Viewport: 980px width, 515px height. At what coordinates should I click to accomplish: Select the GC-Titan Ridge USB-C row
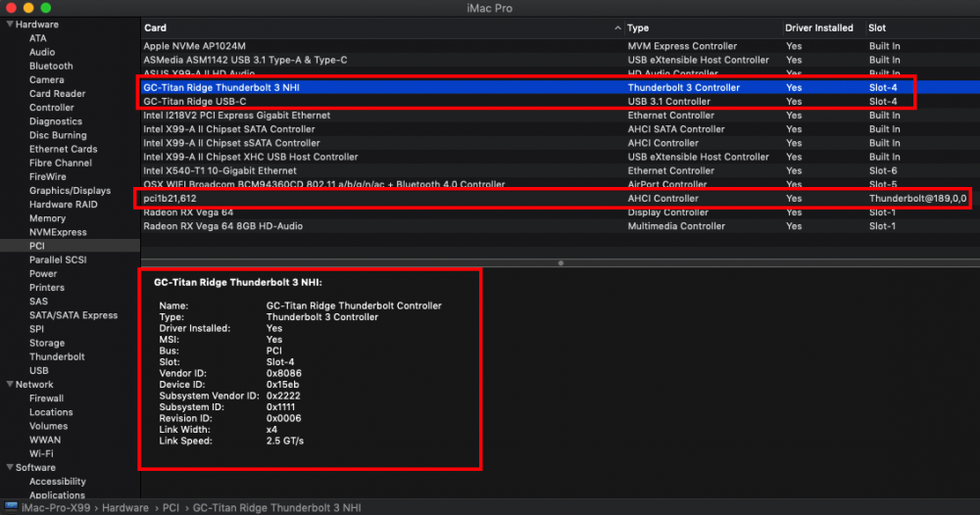coord(560,101)
